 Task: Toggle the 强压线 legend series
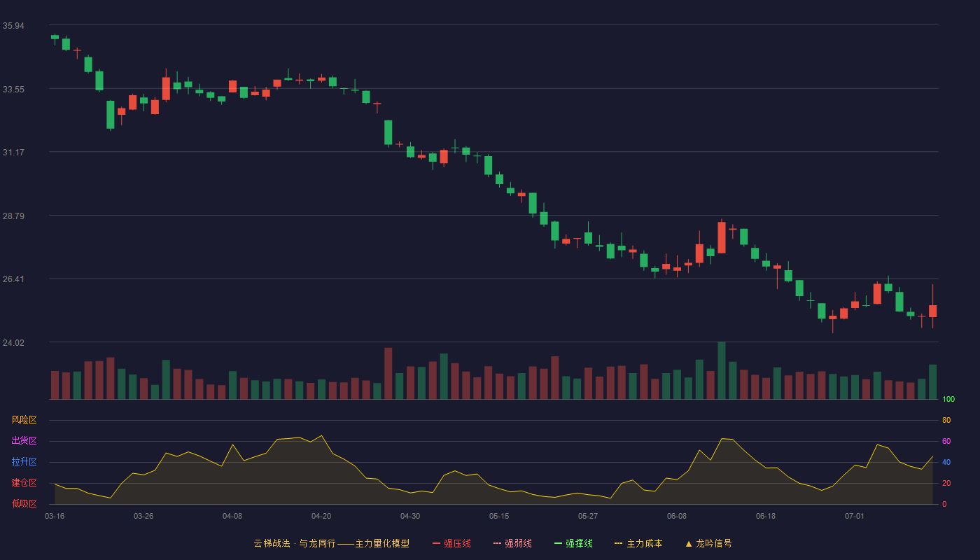tap(451, 543)
